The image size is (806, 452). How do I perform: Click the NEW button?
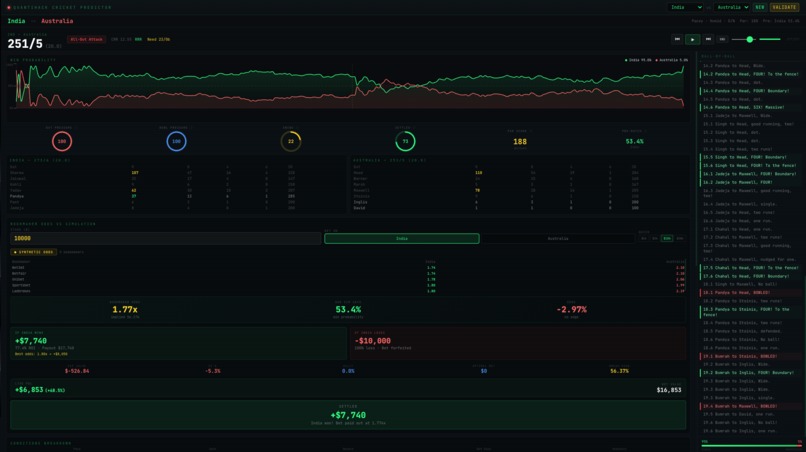(760, 7)
